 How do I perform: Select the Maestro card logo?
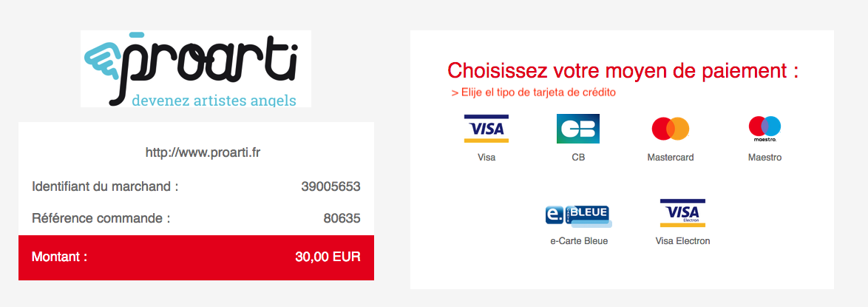(x=764, y=129)
